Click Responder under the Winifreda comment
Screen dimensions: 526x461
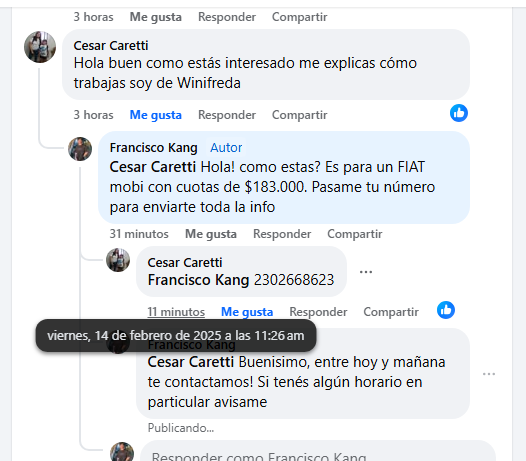coord(227,115)
